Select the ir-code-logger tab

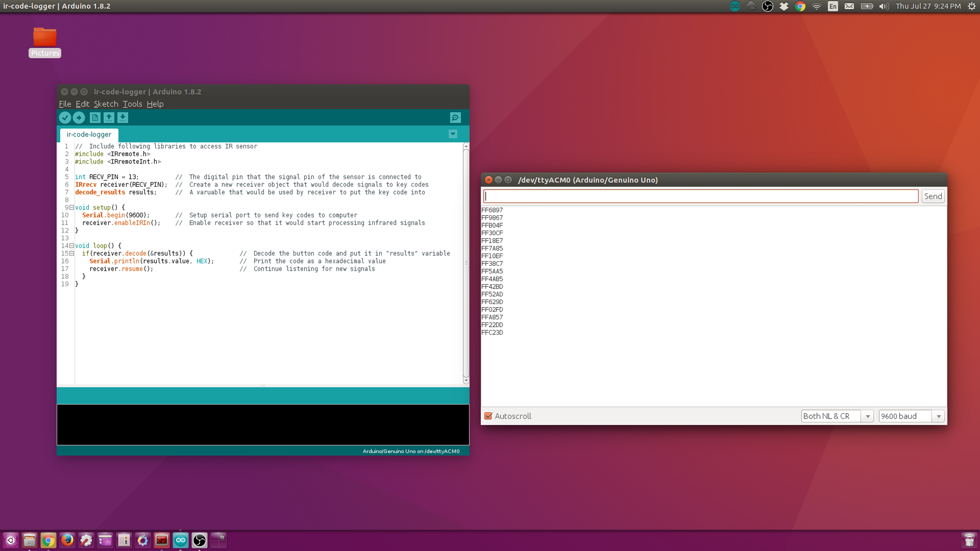[x=89, y=135]
